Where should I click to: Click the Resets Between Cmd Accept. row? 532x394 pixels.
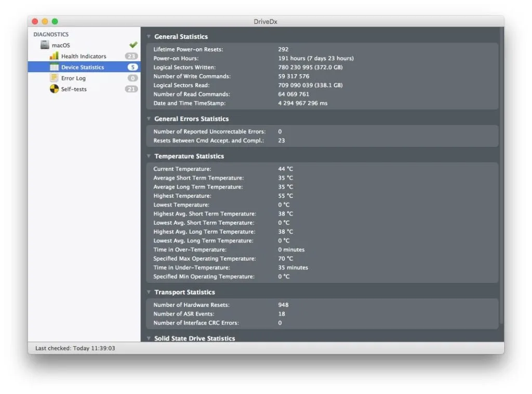pyautogui.click(x=322, y=140)
